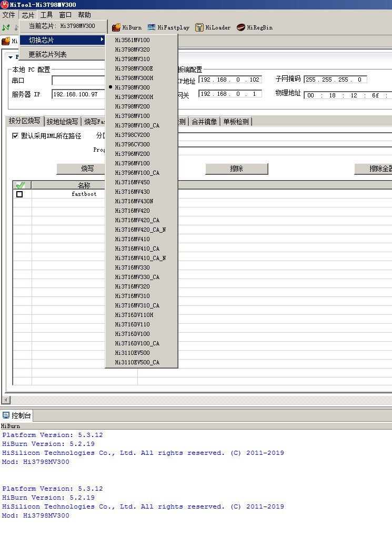Image resolution: width=392 pixels, height=537 pixels.
Task: Enable default XML path checkbox
Action: pos(15,136)
